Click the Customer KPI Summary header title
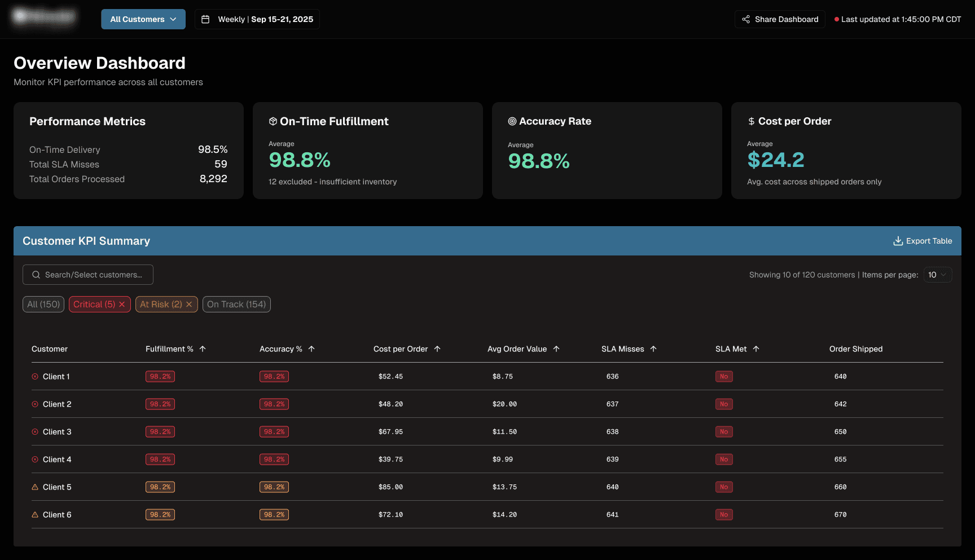 tap(86, 241)
